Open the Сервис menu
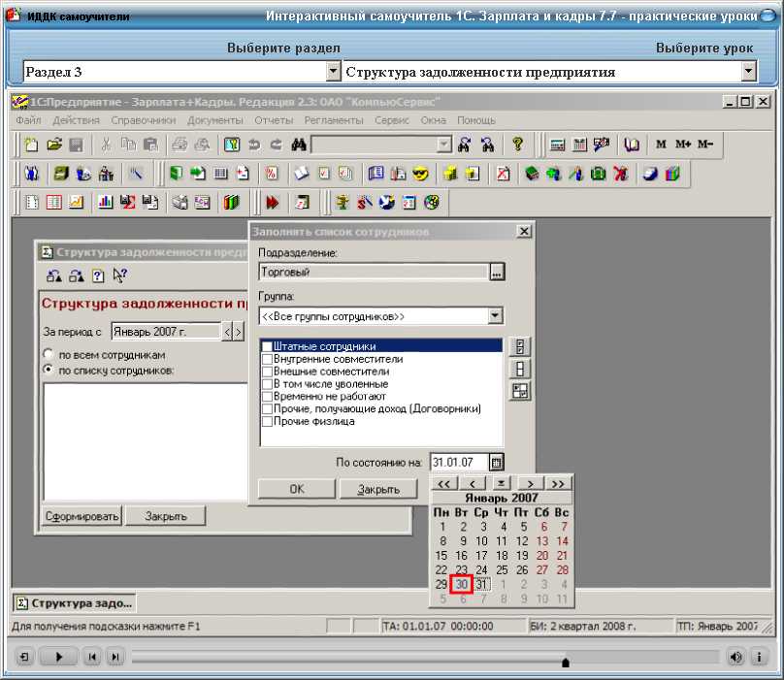The width and height of the screenshot is (784, 680). (392, 120)
